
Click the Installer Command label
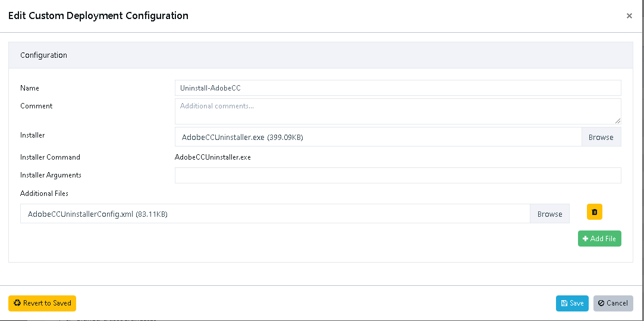50,157
